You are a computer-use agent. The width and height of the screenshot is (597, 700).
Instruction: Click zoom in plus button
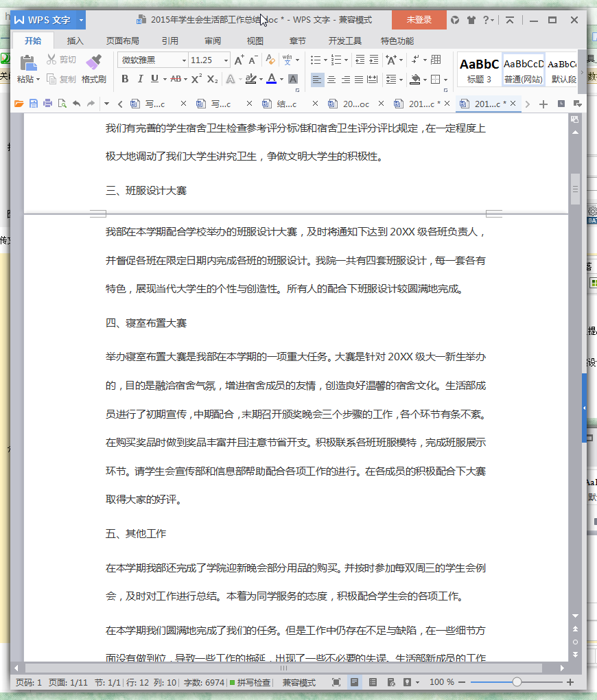pos(570,682)
